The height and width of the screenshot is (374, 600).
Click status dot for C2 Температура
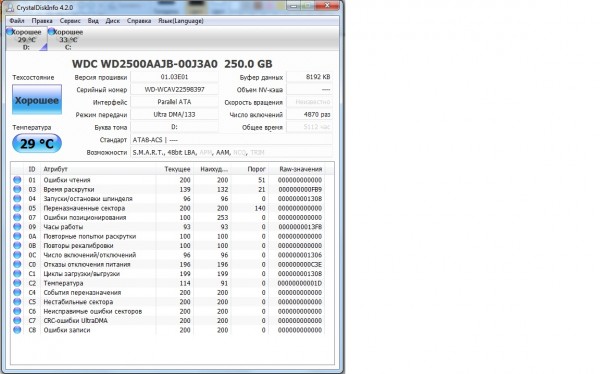coord(17,283)
